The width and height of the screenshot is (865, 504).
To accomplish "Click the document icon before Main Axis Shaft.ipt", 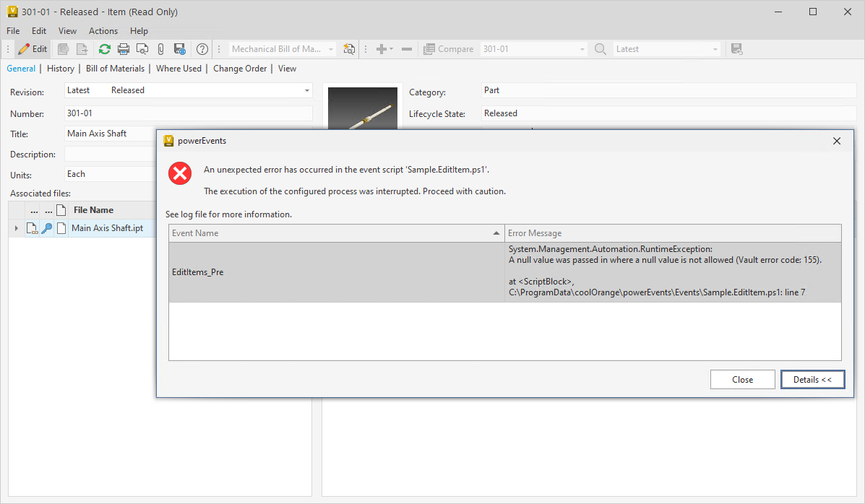I will click(x=61, y=227).
